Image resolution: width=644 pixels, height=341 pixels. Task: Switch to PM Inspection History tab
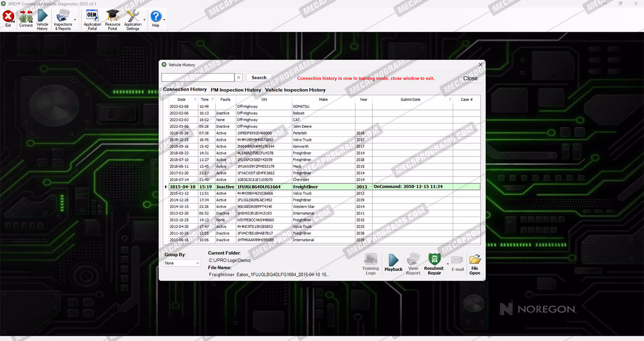[236, 90]
